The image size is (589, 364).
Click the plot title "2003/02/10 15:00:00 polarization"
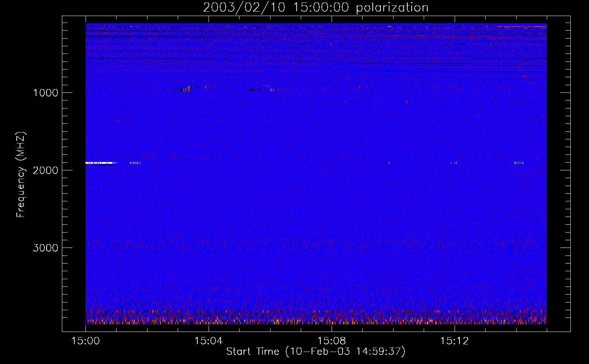coord(316,8)
